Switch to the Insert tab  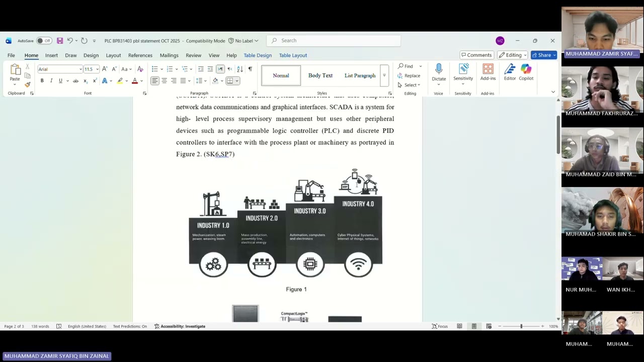(x=51, y=55)
